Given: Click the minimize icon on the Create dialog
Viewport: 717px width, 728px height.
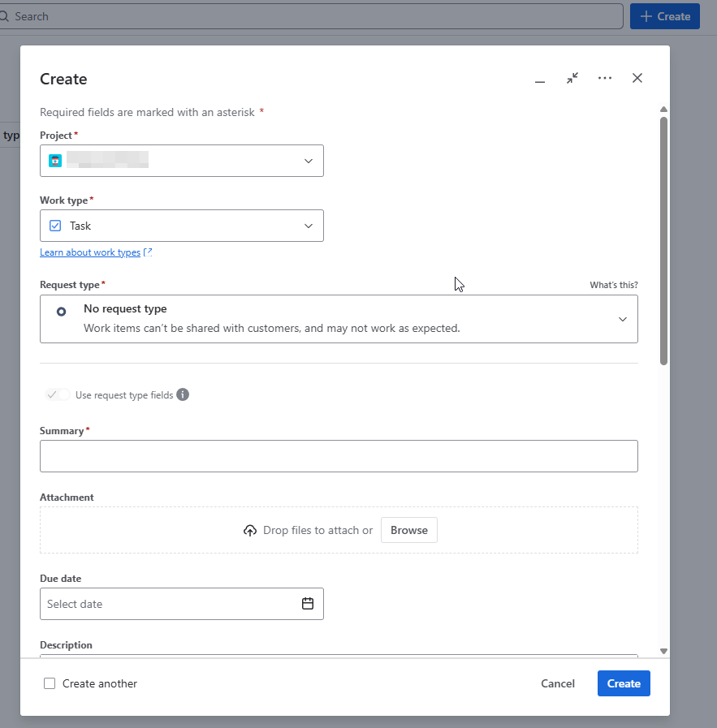Looking at the screenshot, I should [x=540, y=79].
